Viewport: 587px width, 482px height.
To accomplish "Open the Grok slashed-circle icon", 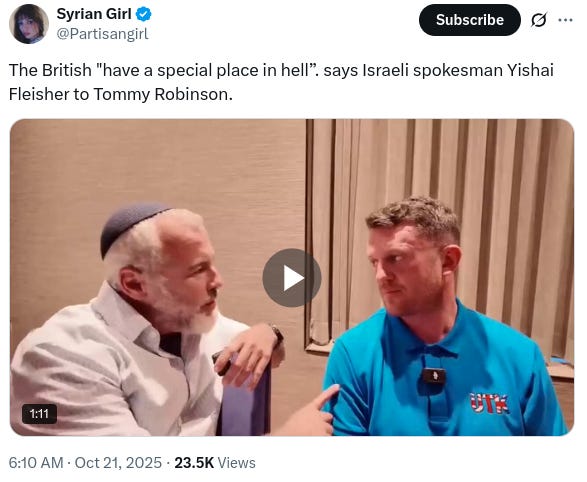I will point(539,20).
